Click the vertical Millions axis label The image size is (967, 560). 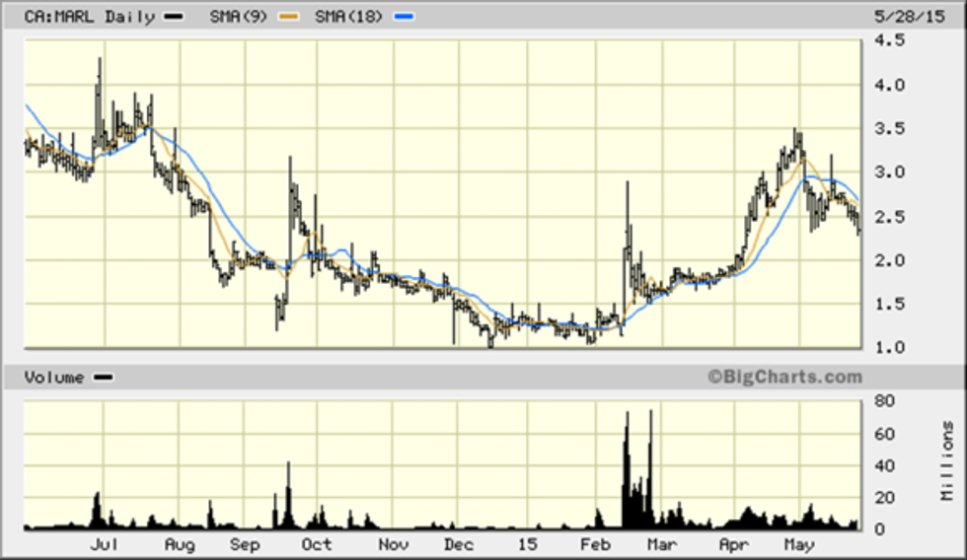(x=947, y=461)
